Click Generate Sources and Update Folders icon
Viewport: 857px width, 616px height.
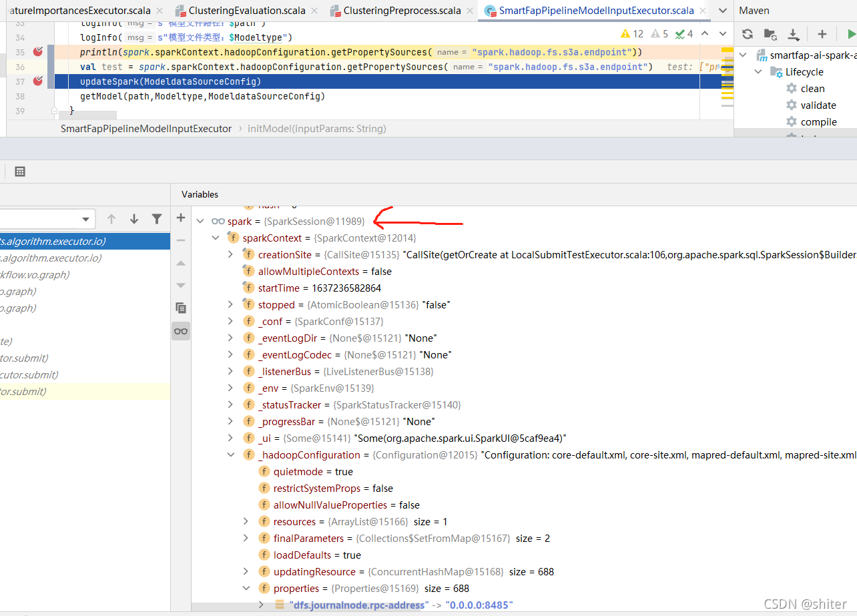click(x=770, y=34)
